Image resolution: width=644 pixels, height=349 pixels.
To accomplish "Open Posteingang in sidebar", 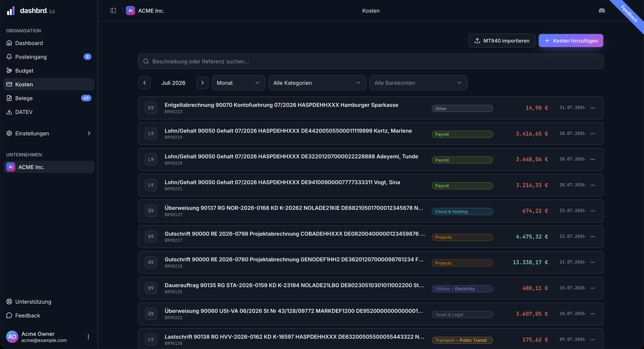I will tap(49, 57).
